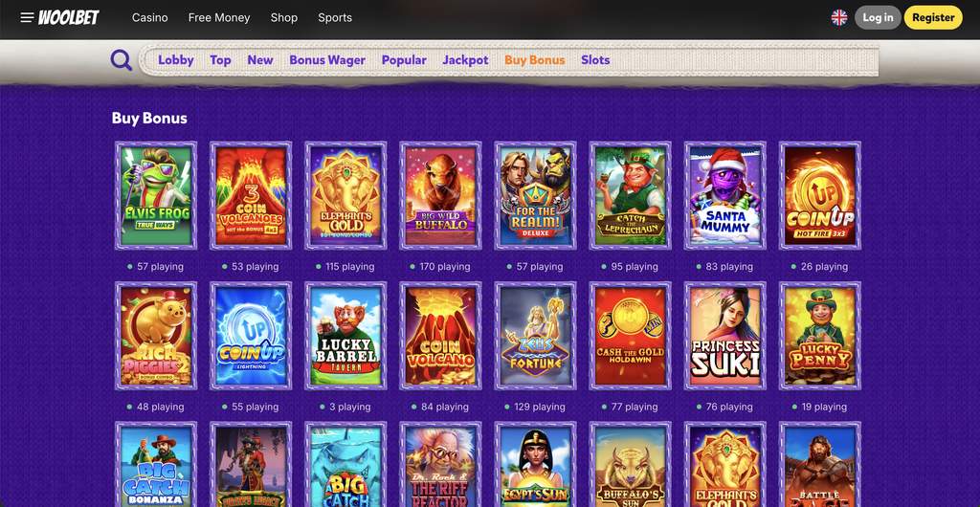
Task: Open Big Catch Bonanza game
Action: (156, 465)
